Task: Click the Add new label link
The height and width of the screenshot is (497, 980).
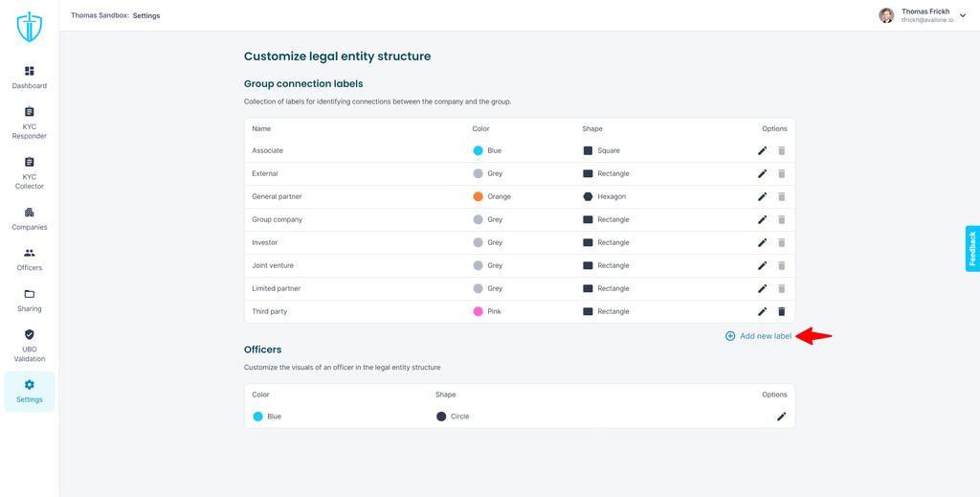Action: pyautogui.click(x=766, y=336)
